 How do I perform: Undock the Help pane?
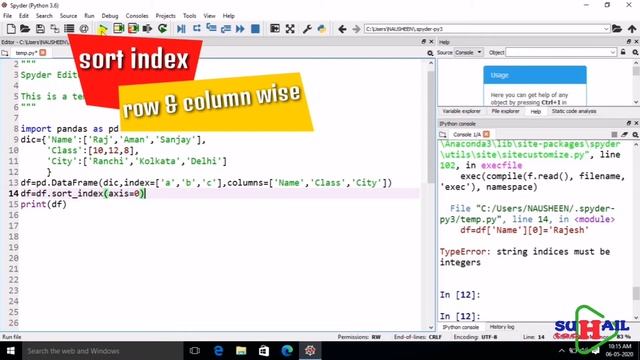629,42
